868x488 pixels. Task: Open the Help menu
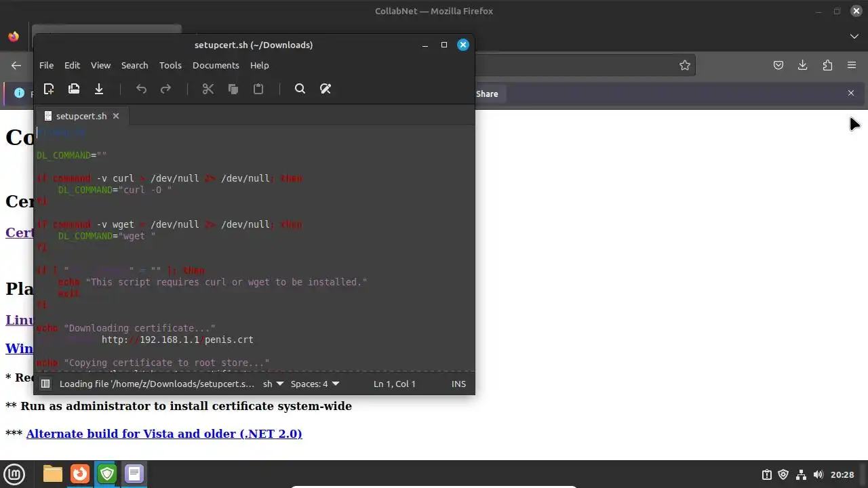(x=259, y=65)
